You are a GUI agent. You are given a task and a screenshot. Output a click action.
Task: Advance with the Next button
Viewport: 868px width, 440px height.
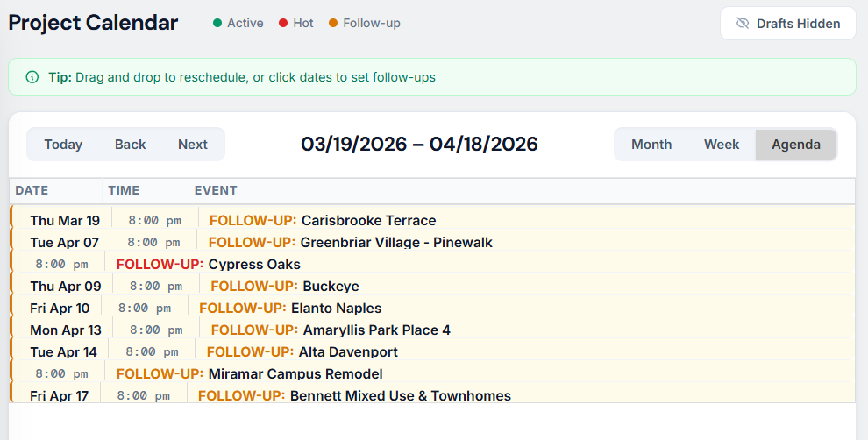(x=193, y=145)
